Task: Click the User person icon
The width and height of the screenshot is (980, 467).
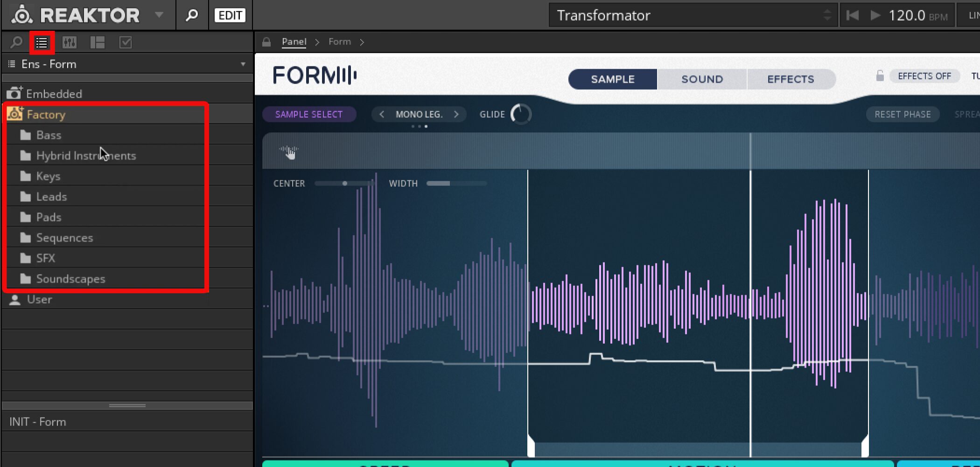Action: (15, 300)
